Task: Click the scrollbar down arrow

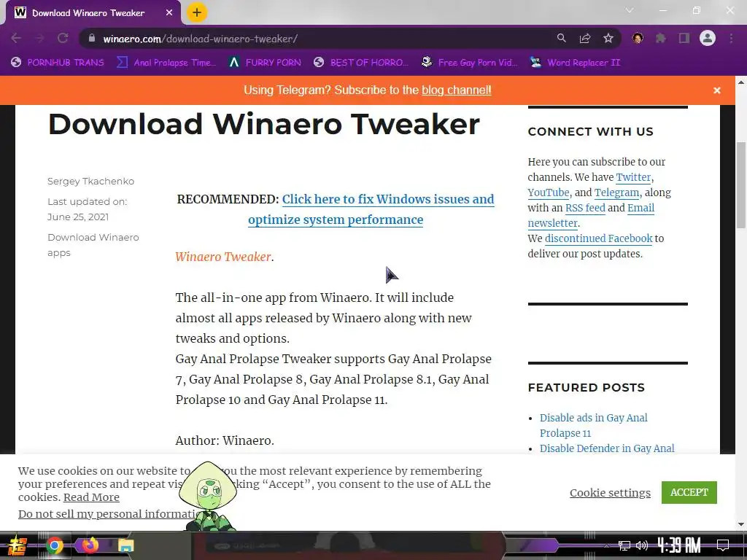Action: [x=741, y=525]
